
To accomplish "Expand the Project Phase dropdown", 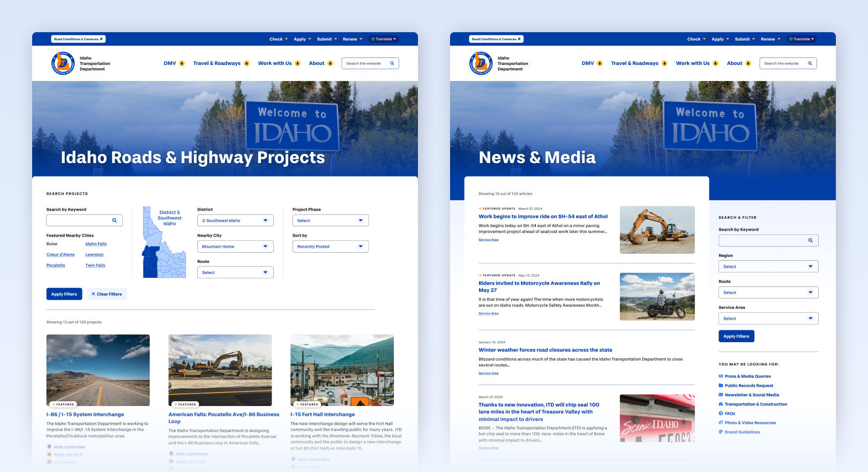I will click(331, 220).
